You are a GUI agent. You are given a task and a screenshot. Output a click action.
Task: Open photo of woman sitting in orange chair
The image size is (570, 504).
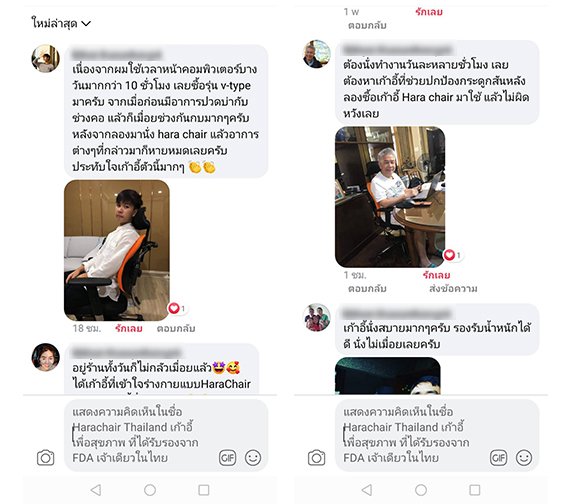tap(117, 250)
